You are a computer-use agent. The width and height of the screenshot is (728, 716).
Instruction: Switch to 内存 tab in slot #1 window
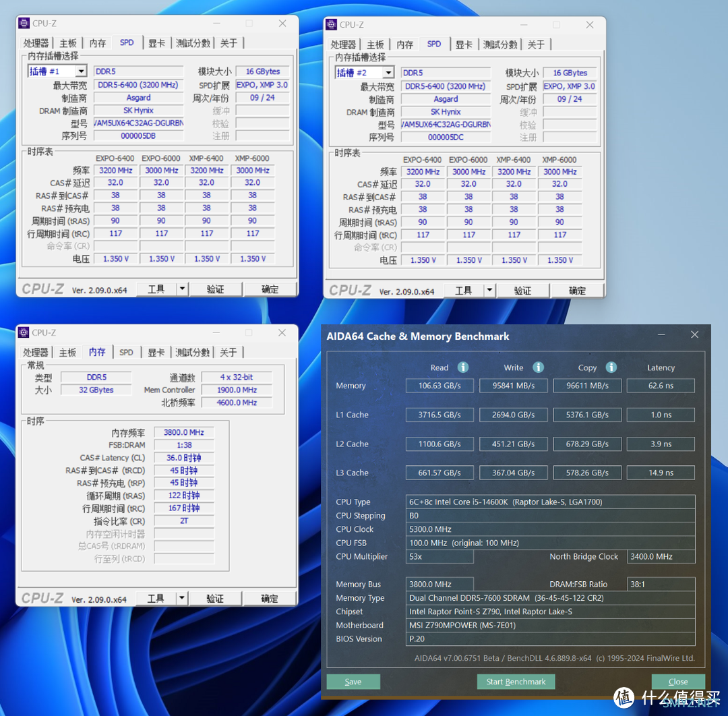(98, 43)
